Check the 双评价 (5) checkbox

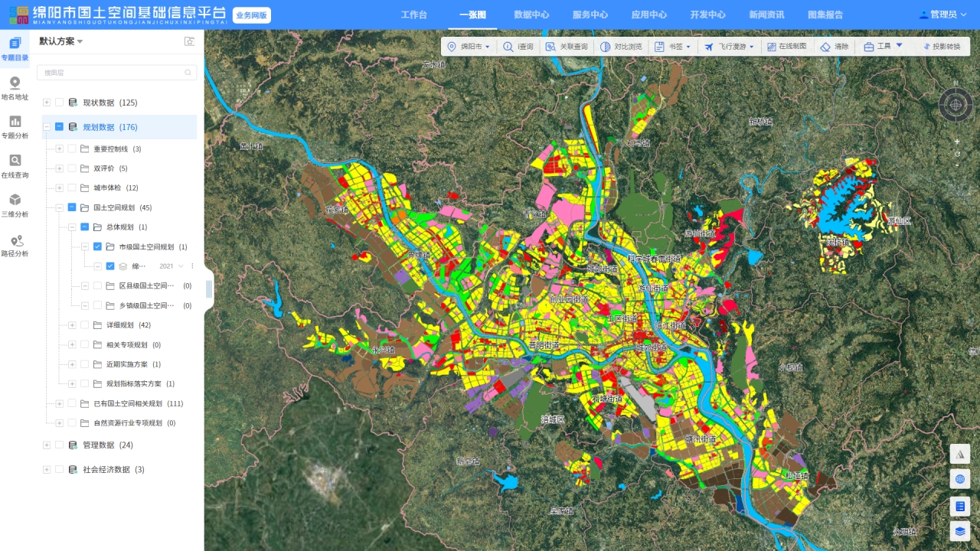72,168
